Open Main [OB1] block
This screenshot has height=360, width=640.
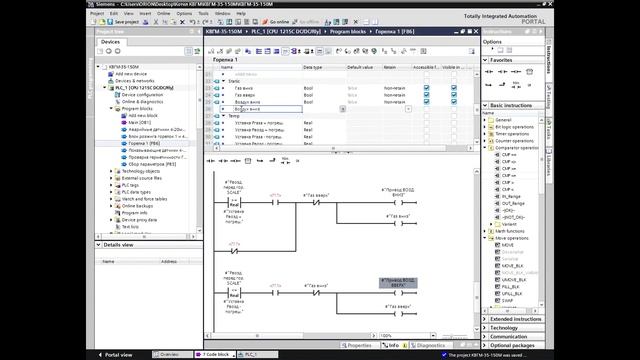click(x=136, y=122)
